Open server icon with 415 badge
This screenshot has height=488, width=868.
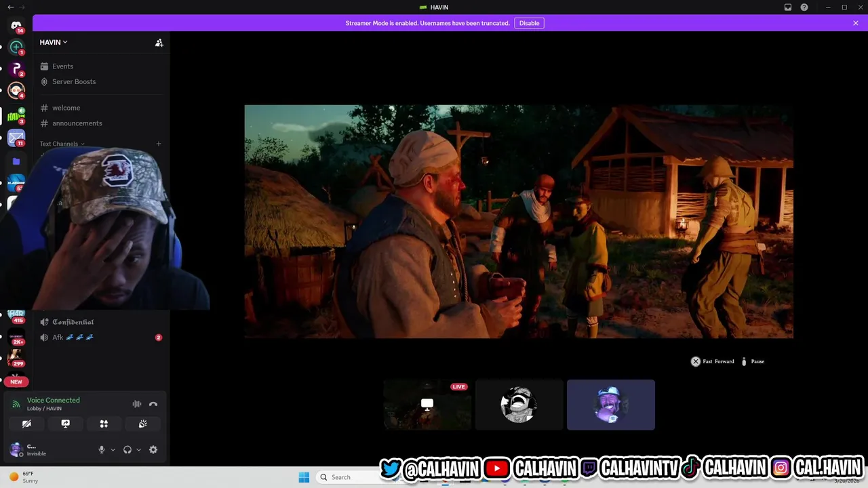(16, 315)
